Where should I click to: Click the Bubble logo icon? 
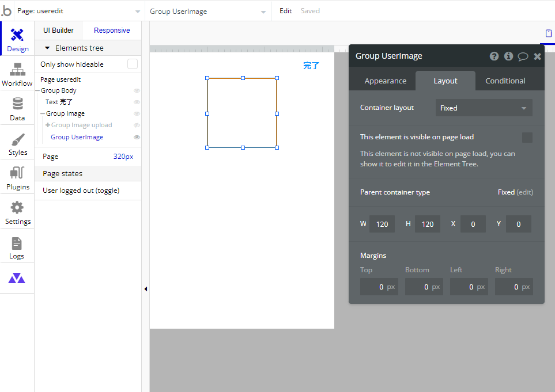[6, 11]
